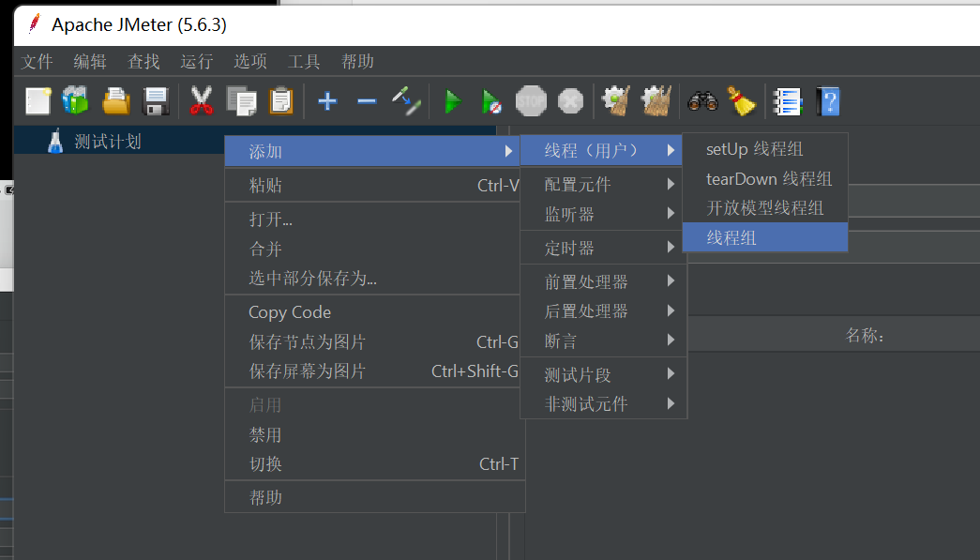Click the Paste clipboard icon
980x560 pixels.
click(x=281, y=100)
